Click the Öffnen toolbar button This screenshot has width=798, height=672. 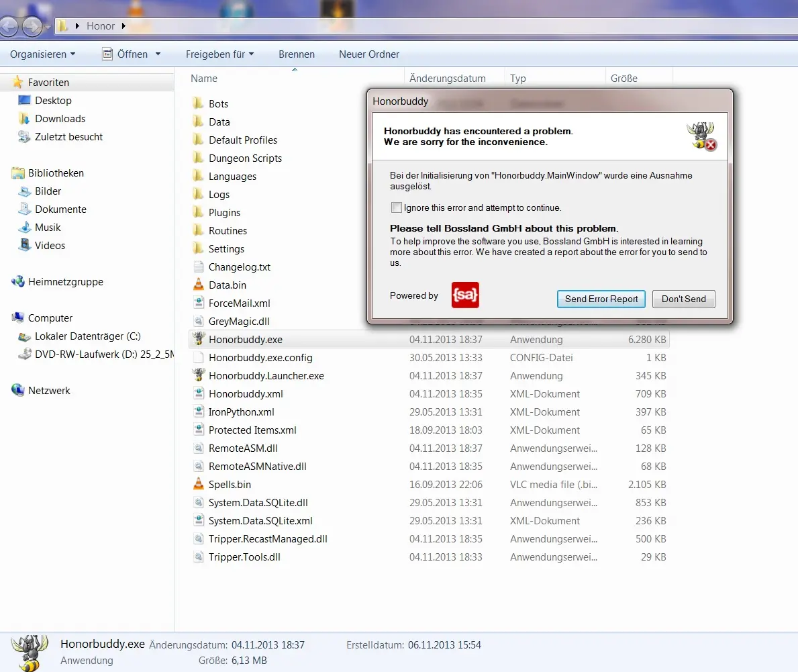click(126, 54)
